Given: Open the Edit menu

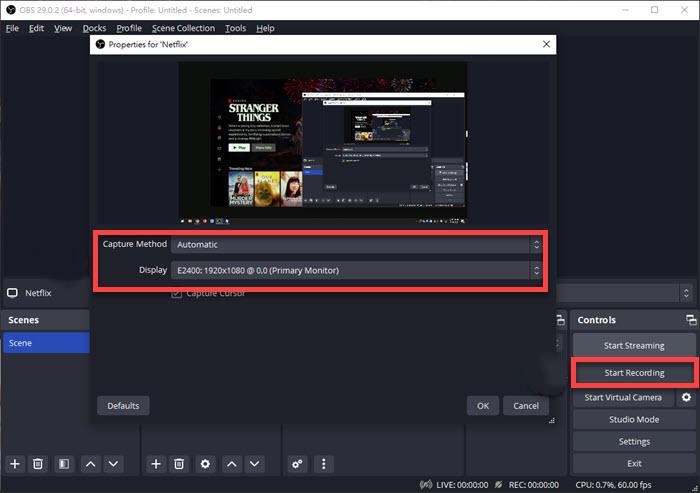Looking at the screenshot, I should (36, 28).
